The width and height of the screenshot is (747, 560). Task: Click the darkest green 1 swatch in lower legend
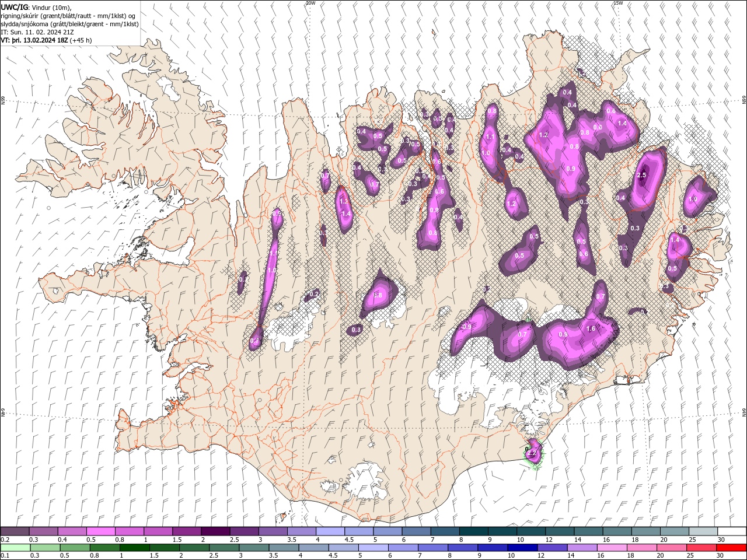(x=134, y=548)
